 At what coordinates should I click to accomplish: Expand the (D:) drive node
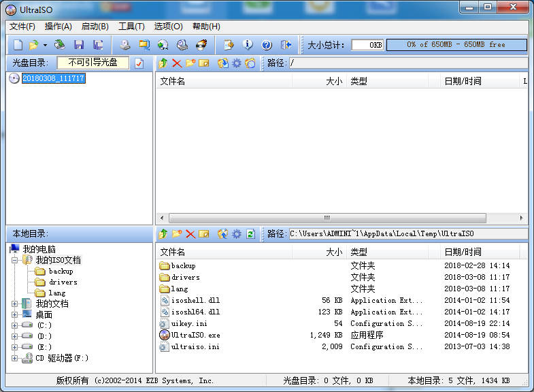click(x=14, y=336)
